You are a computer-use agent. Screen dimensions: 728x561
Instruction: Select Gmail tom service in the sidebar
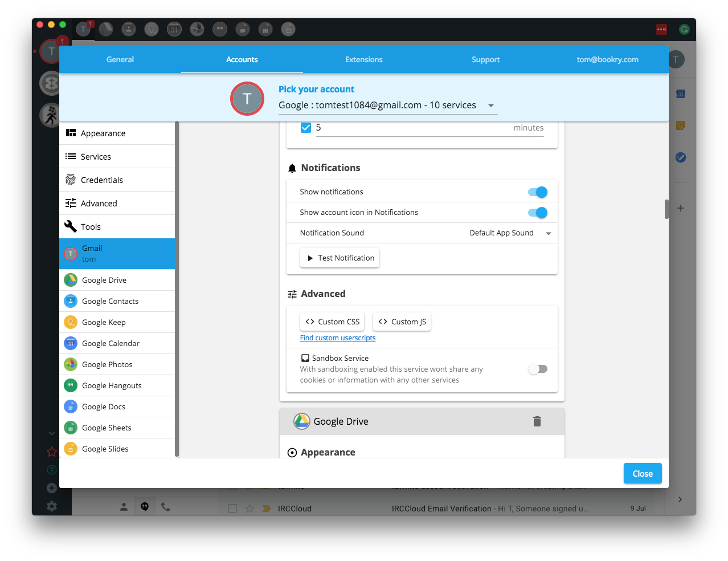coord(117,254)
